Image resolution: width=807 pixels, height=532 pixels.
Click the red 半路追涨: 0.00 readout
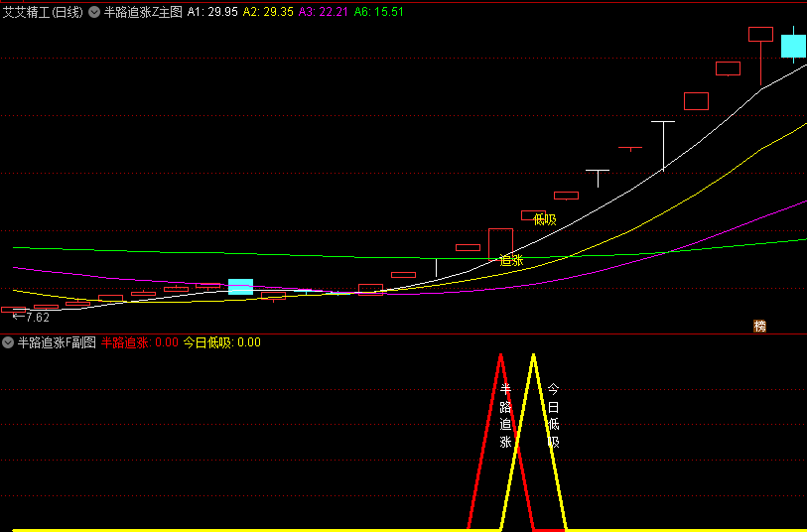tap(140, 342)
